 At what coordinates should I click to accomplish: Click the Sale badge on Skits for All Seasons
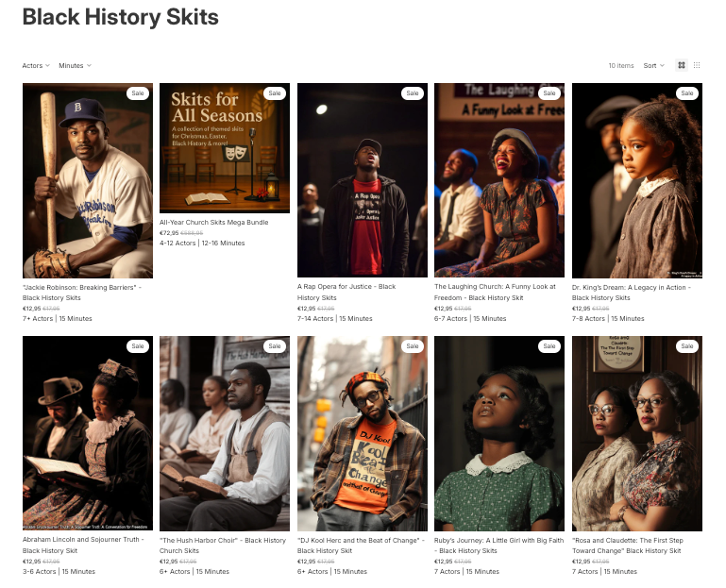275,93
